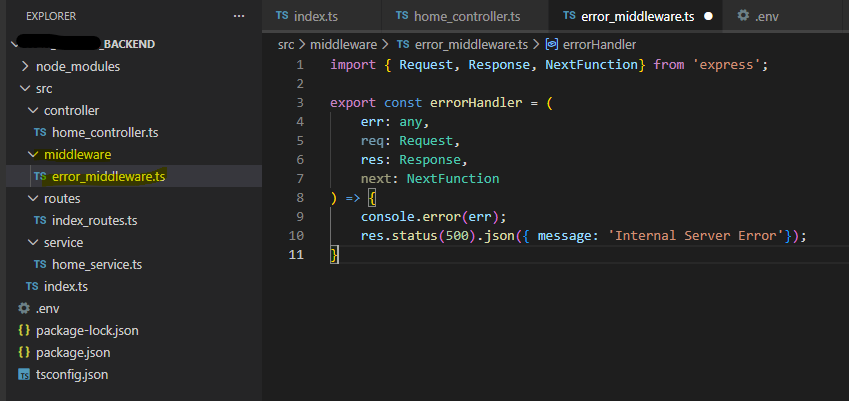Screen dimensions: 849x401
Task: Click unsaved dot on error_middleware.ts tab
Action: tap(708, 17)
